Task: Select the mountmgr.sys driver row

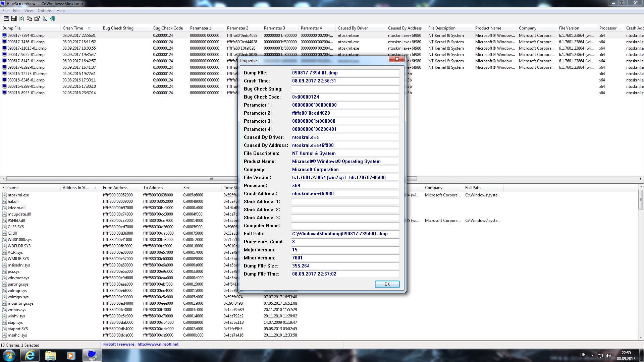Action: click(x=20, y=303)
